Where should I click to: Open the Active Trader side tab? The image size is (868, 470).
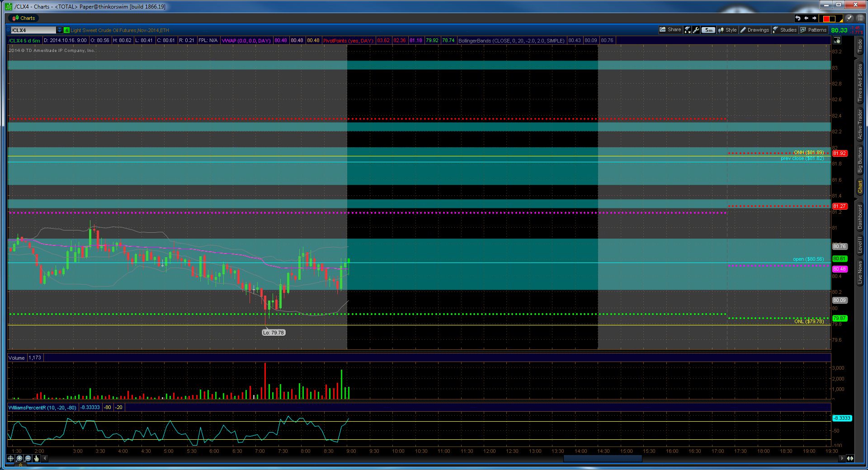(x=859, y=124)
